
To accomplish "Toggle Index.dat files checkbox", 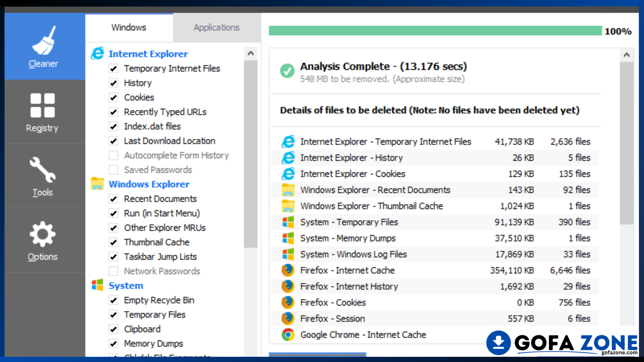I will pos(114,126).
